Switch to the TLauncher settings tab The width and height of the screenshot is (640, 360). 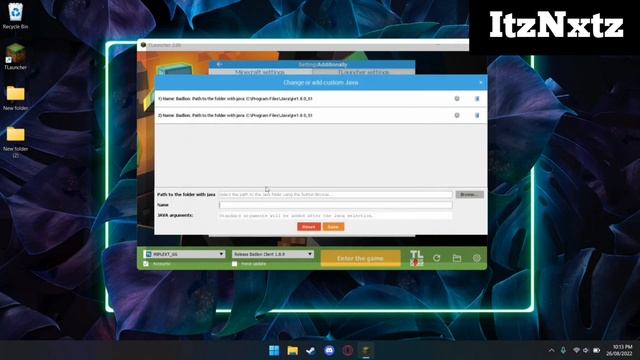point(364,72)
